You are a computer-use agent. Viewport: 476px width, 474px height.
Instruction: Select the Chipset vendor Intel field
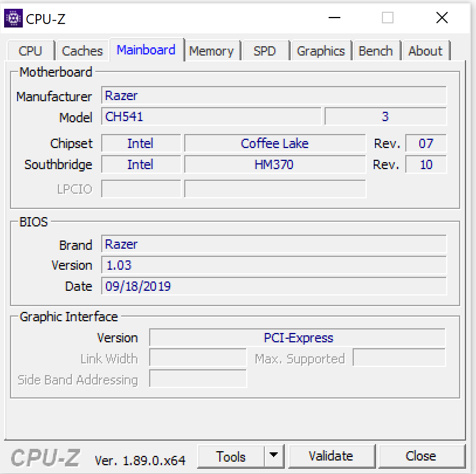click(x=141, y=143)
